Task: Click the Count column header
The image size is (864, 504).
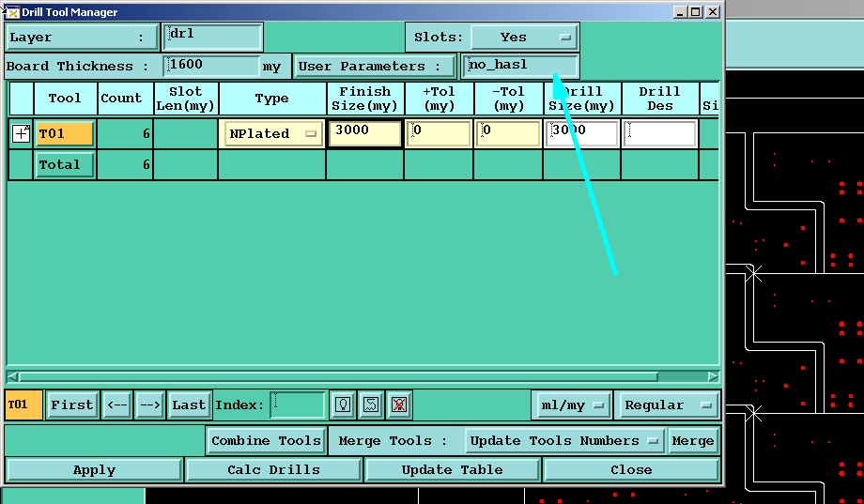Action: tap(125, 99)
